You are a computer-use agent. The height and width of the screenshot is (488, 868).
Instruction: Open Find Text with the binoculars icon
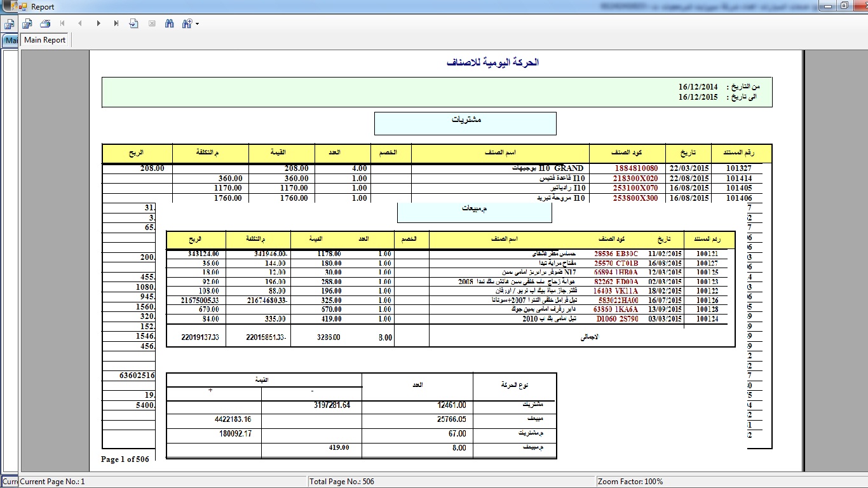point(170,24)
